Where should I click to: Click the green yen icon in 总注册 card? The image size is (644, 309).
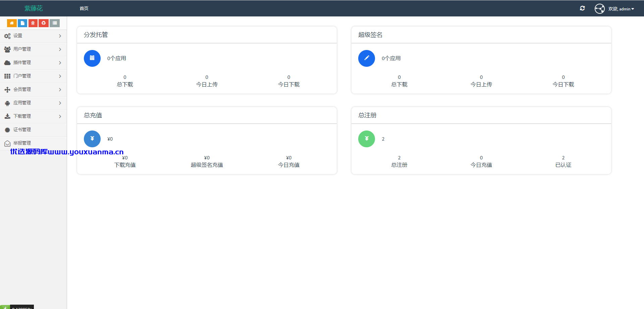(367, 139)
